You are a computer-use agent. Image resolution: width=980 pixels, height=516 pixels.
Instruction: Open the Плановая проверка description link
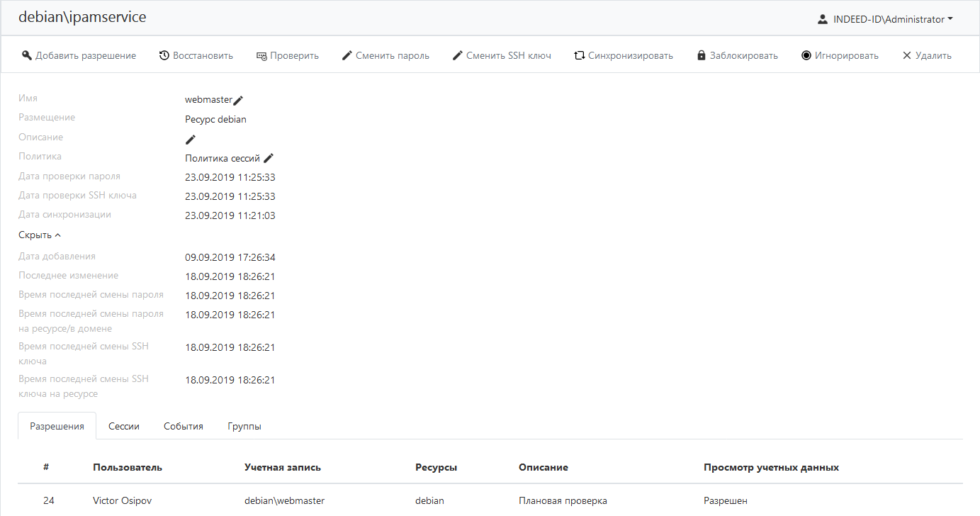[563, 501]
